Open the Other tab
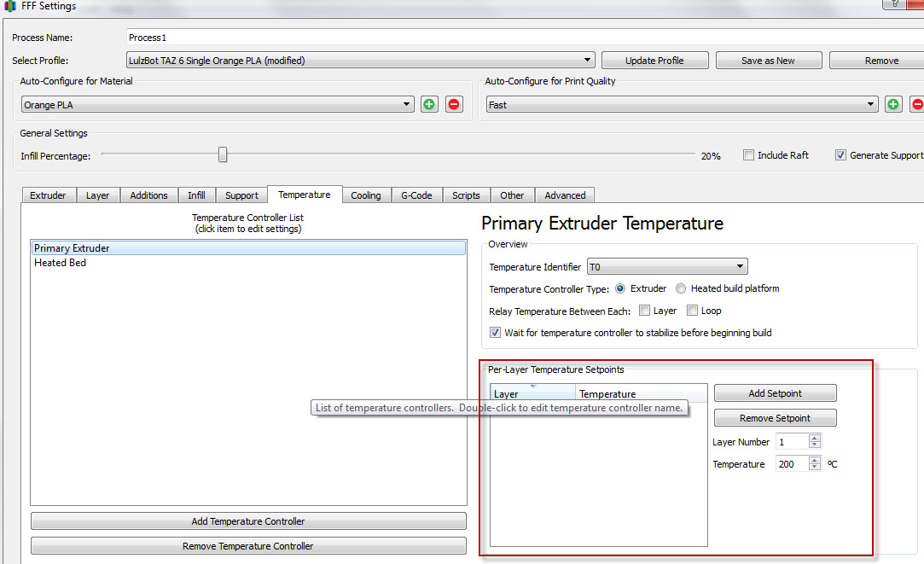The height and width of the screenshot is (564, 924). (512, 195)
